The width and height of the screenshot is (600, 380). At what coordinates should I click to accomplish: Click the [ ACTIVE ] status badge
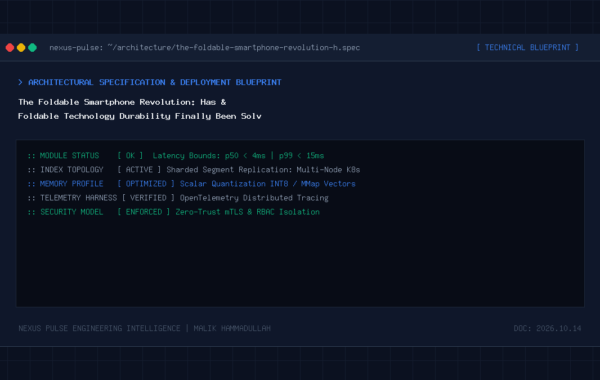[x=139, y=170]
